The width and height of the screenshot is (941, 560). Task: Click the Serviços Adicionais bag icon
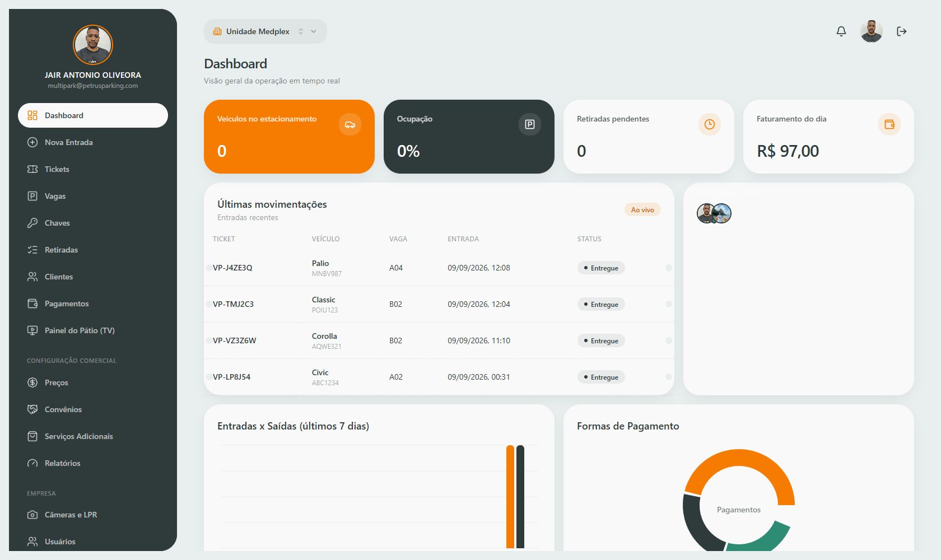click(32, 436)
